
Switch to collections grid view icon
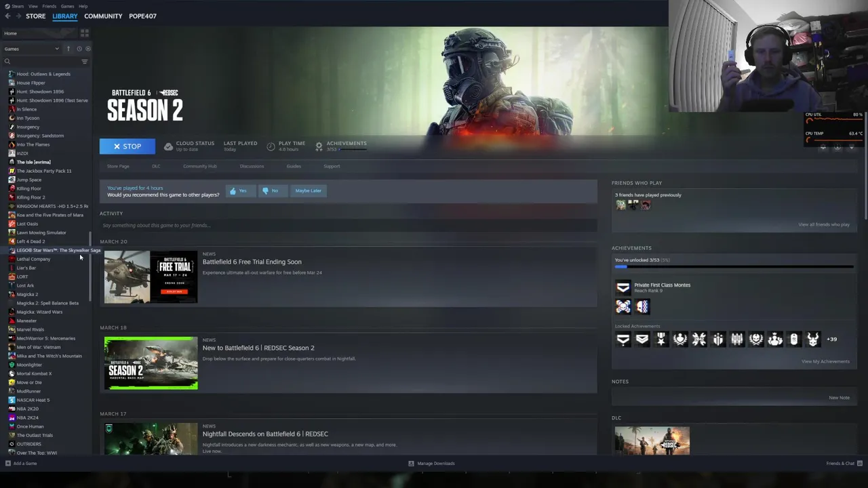click(x=85, y=33)
